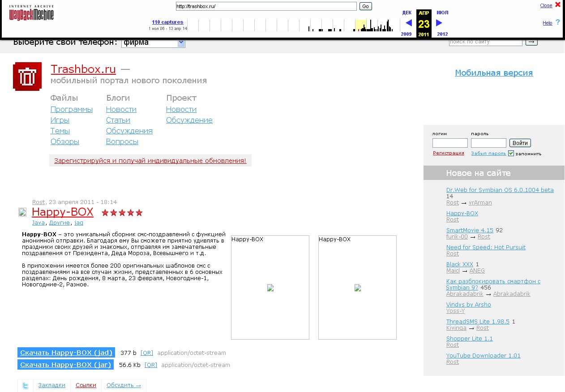The image size is (565, 392).
Task: Open first Happy-BOX screenshot thumbnail
Action: (270, 287)
